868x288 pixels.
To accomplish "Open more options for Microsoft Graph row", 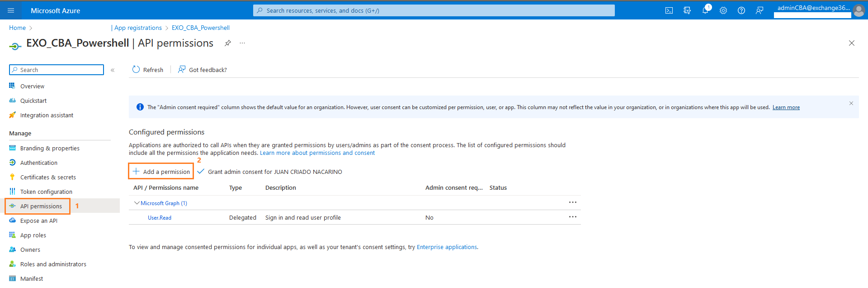I will (x=573, y=202).
